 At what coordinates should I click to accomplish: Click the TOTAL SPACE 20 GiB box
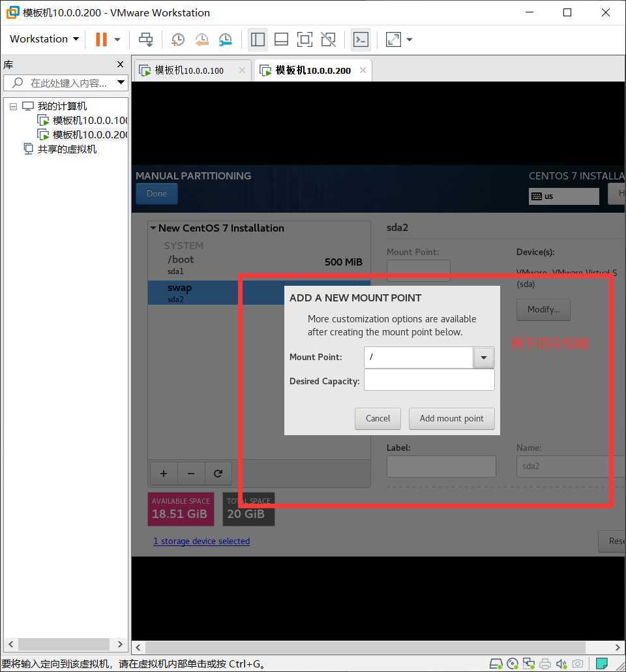pos(248,509)
